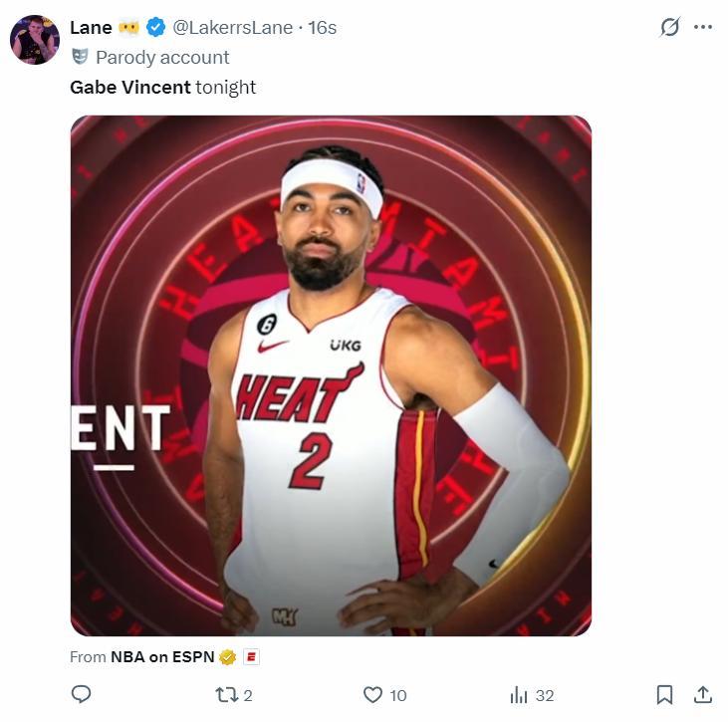The height and width of the screenshot is (722, 728).
Task: Click the gold verified badge near ESPN
Action: (x=227, y=657)
